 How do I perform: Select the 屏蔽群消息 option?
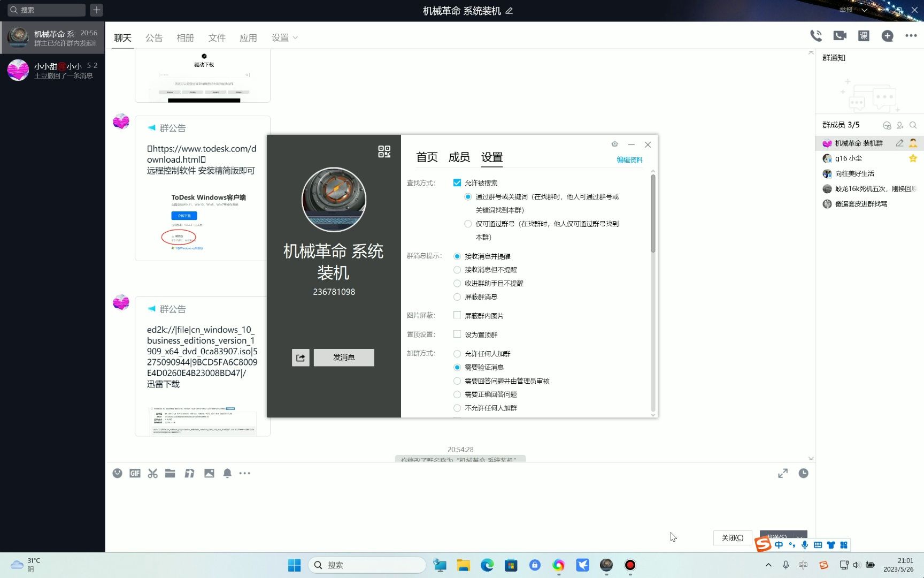click(457, 296)
